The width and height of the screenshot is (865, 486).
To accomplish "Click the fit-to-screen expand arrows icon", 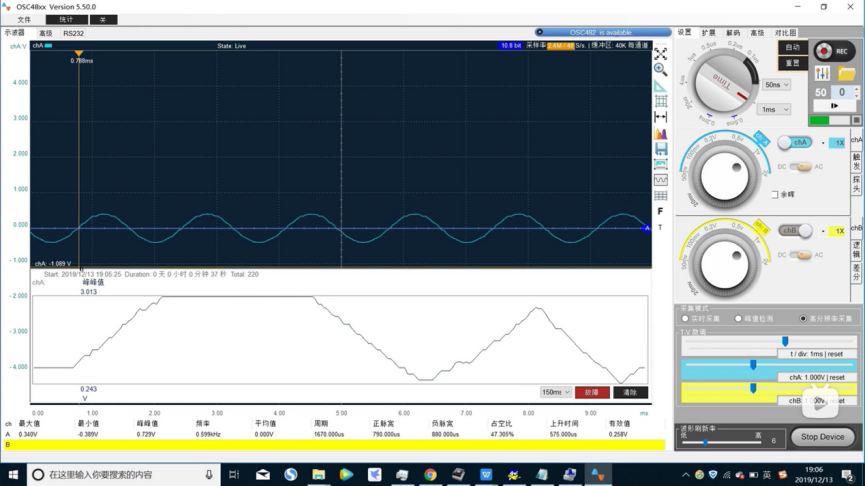I will point(660,54).
